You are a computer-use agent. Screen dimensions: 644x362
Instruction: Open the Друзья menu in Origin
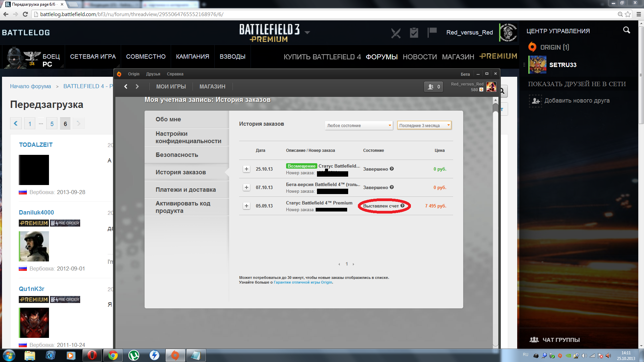click(153, 74)
